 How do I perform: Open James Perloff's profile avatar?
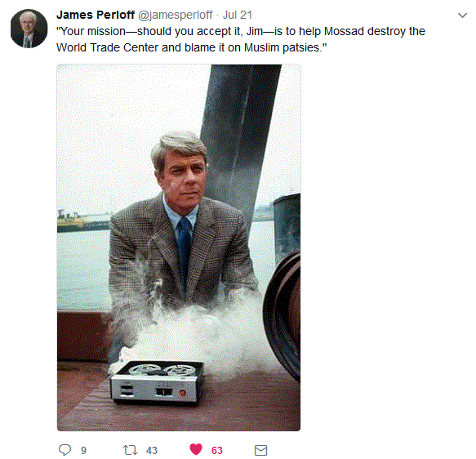tap(29, 29)
